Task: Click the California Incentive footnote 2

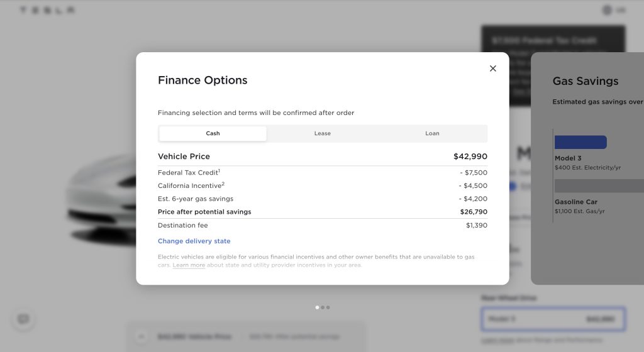Action: tap(223, 184)
